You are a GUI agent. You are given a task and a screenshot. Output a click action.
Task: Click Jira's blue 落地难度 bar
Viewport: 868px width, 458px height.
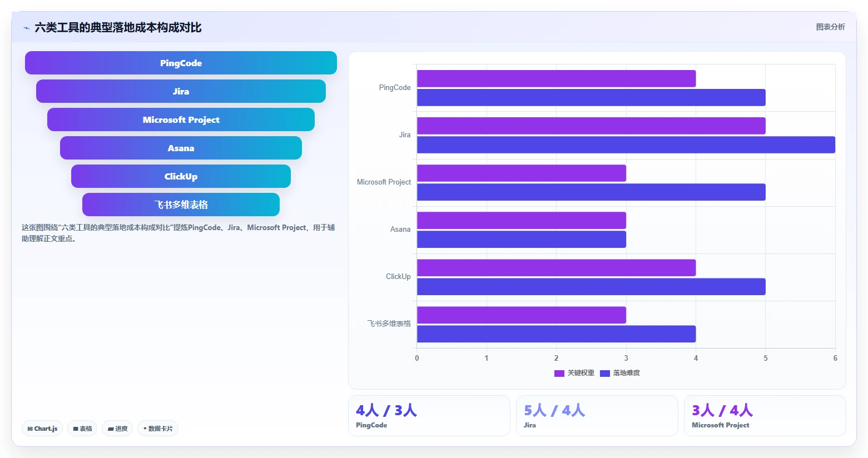626,145
